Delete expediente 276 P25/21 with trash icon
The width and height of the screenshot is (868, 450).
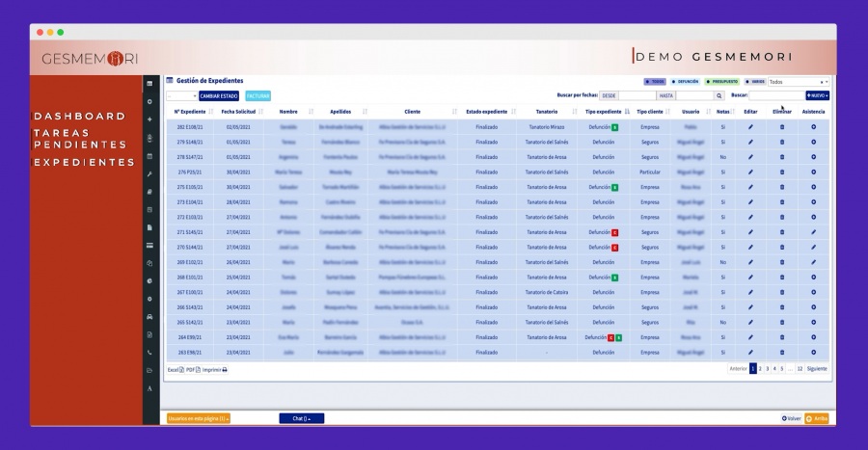click(782, 172)
